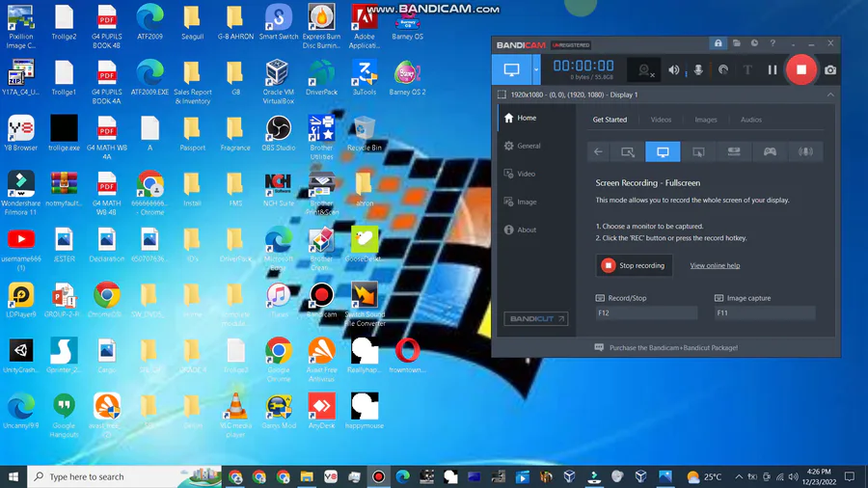This screenshot has height=488, width=868.
Task: Select the AnyDesk desktop icon
Action: 321,411
